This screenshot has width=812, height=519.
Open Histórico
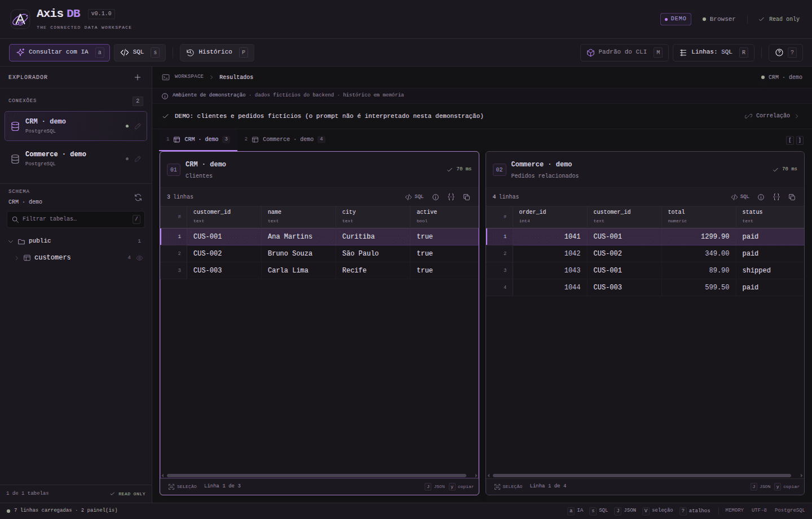click(217, 52)
